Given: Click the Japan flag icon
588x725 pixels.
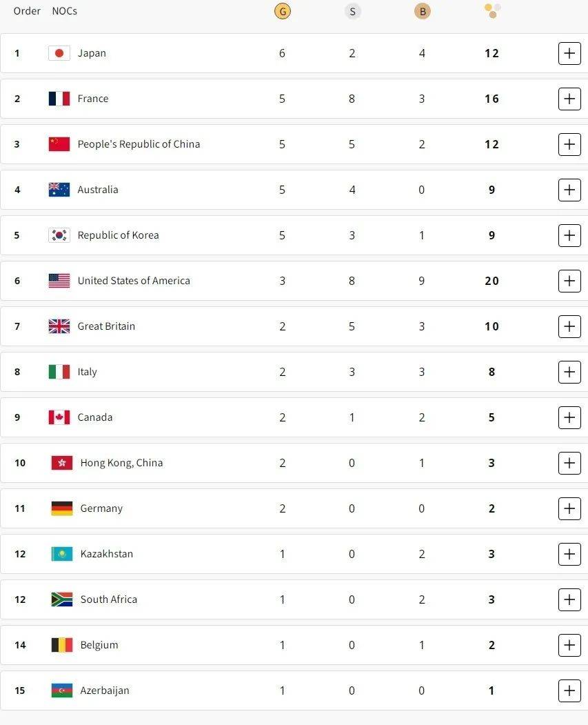Looking at the screenshot, I should pos(59,53).
